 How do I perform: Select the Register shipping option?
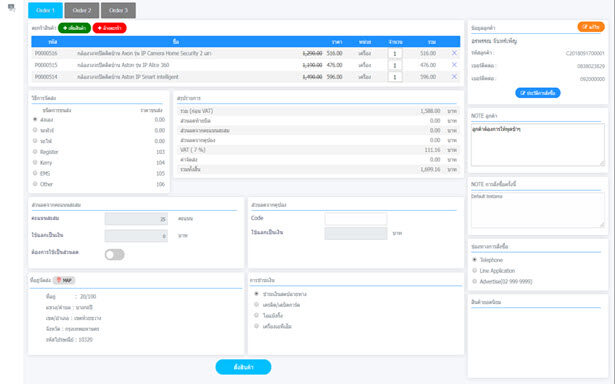(x=35, y=151)
